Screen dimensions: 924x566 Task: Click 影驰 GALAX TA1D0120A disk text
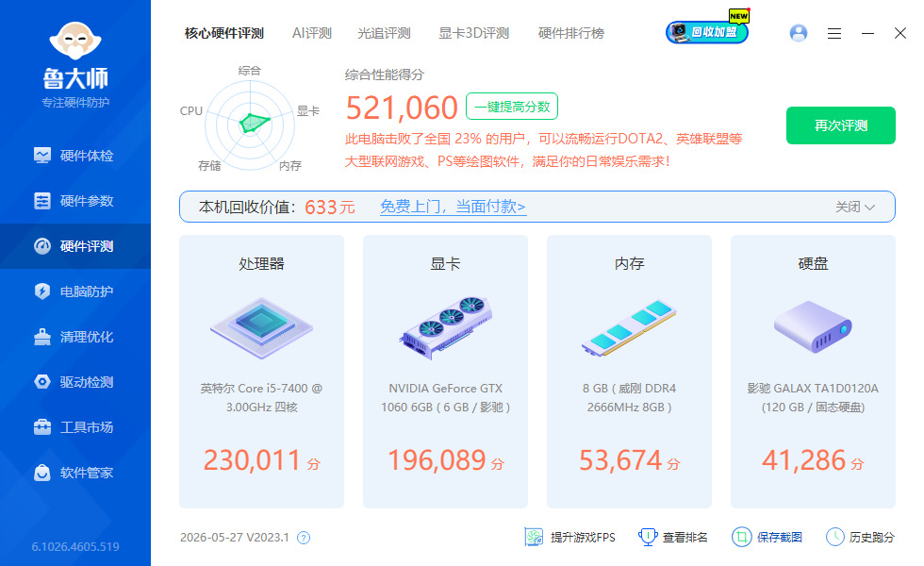(x=813, y=397)
